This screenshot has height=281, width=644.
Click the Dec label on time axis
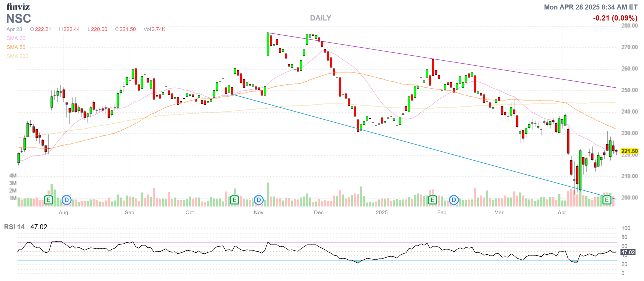point(318,212)
